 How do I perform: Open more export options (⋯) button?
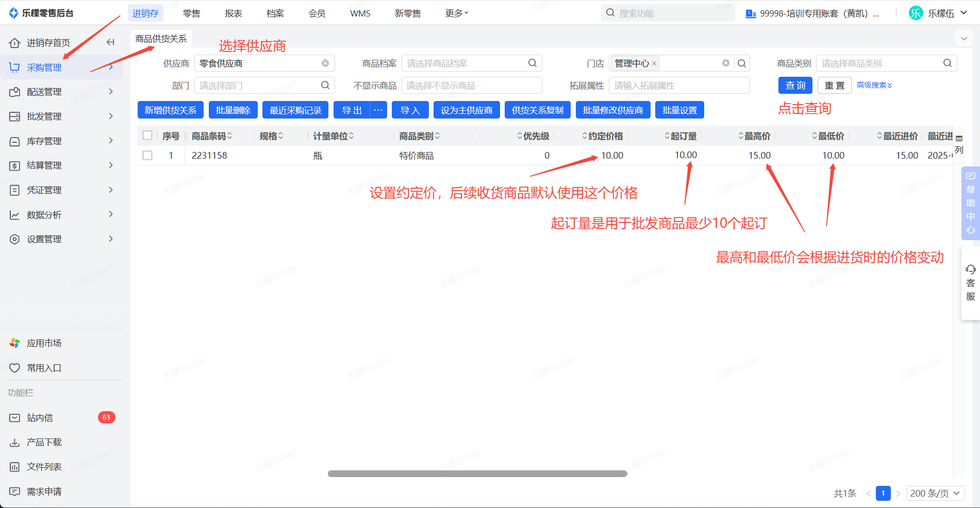(x=378, y=110)
